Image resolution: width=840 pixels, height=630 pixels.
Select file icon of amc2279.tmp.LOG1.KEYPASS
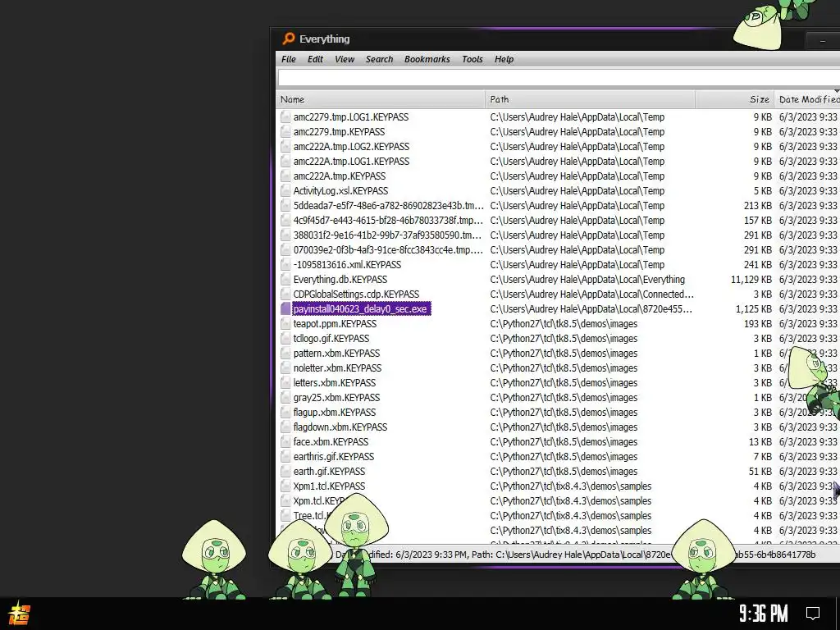click(x=285, y=116)
